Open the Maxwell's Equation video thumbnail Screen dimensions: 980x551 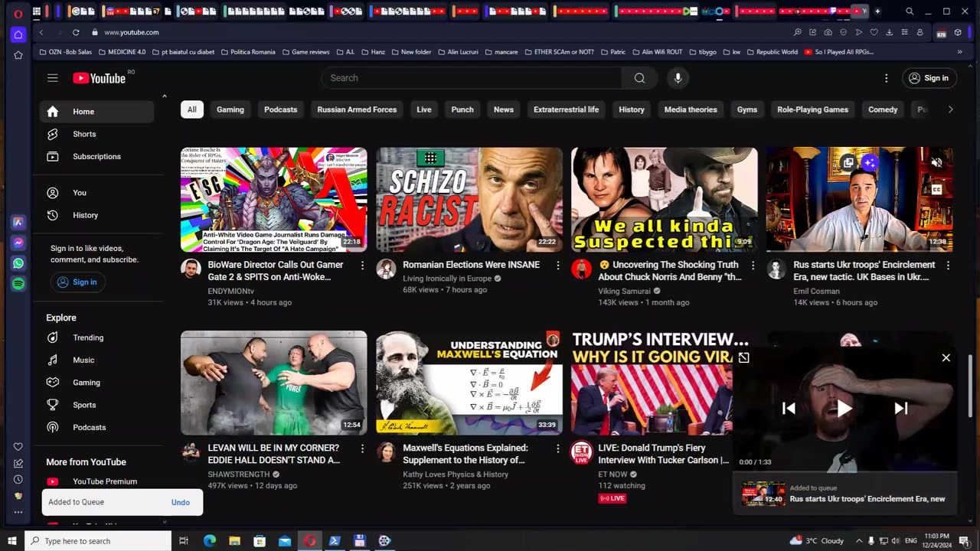click(x=469, y=383)
